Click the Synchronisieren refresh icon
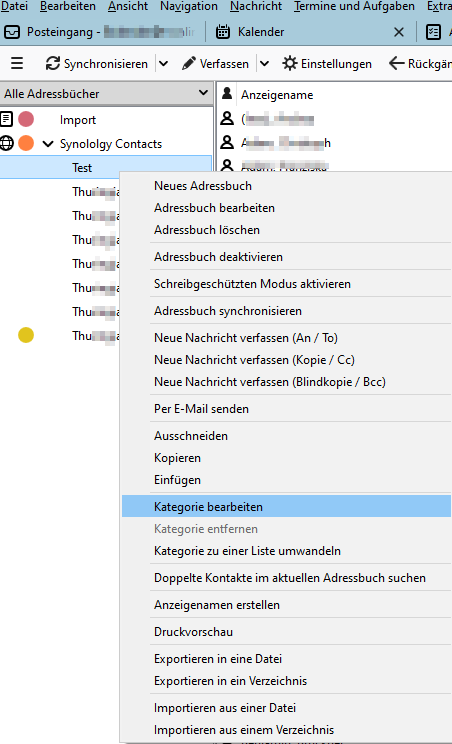 click(x=53, y=63)
